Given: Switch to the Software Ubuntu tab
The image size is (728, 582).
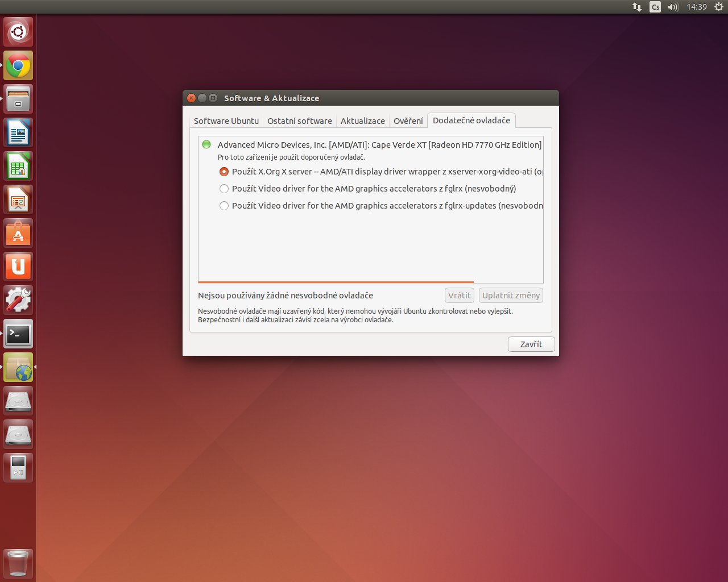Looking at the screenshot, I should pos(226,121).
